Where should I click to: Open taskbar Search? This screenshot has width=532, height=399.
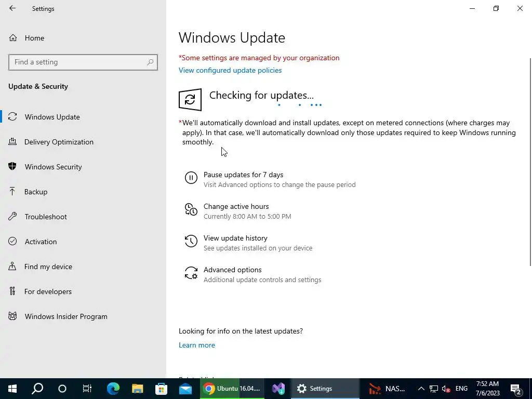[x=37, y=389]
